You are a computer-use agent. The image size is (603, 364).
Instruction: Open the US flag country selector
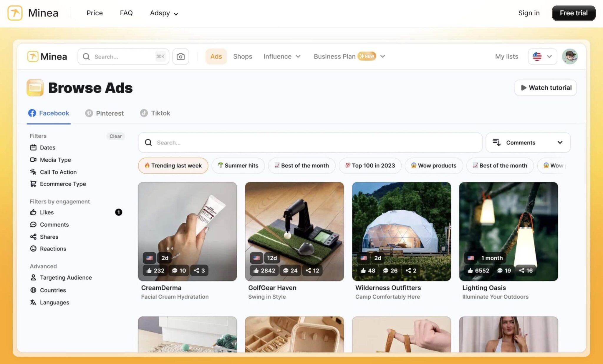542,56
